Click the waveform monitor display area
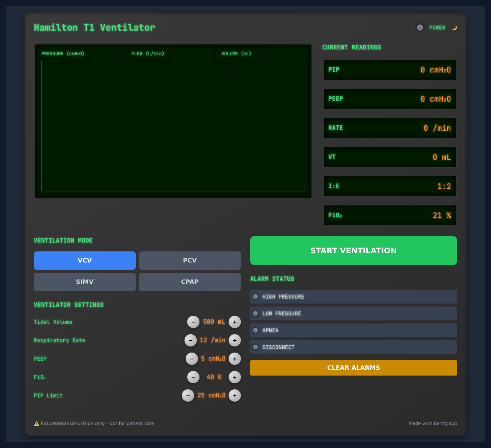 click(173, 125)
